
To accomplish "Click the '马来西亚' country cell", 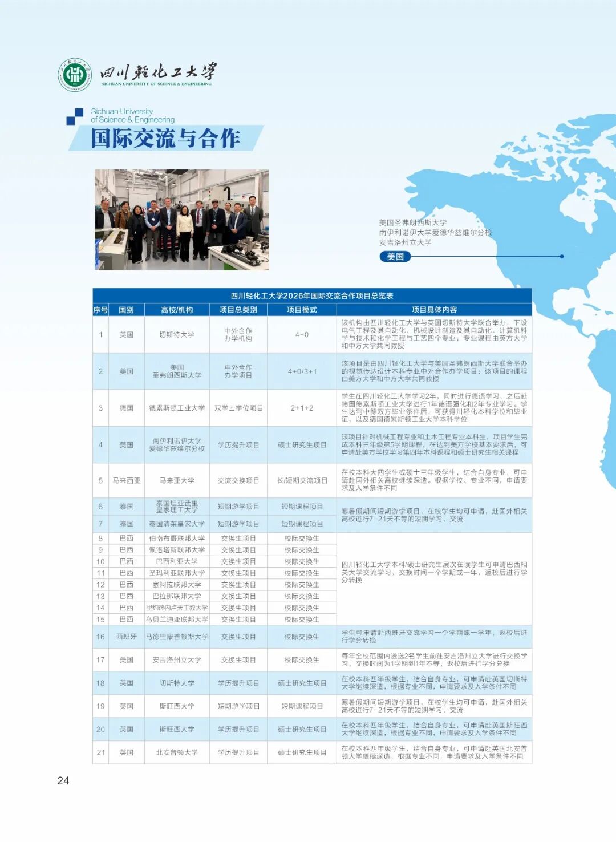I will click(x=126, y=481).
